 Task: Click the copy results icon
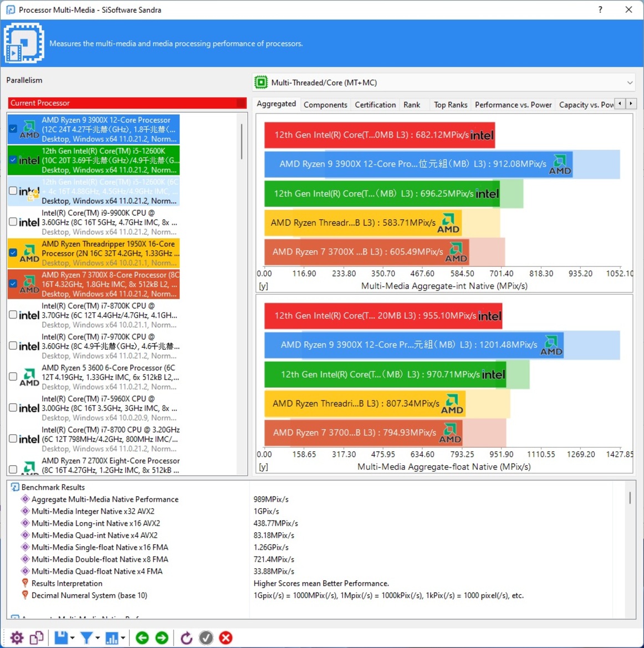[37, 637]
